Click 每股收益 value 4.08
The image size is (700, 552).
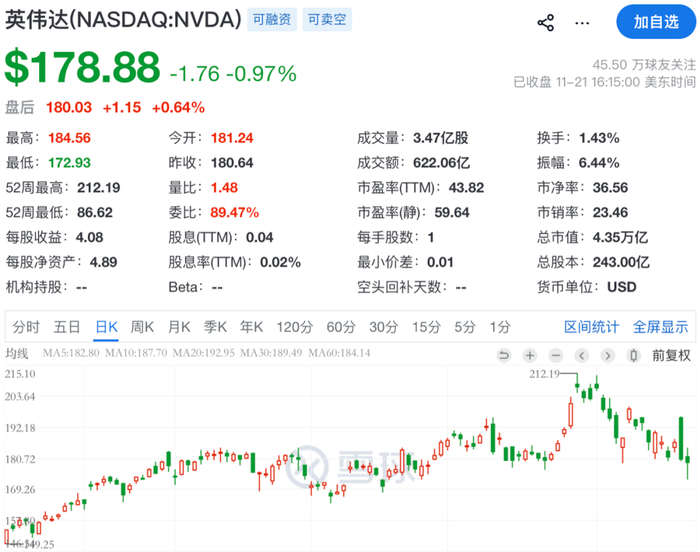click(90, 238)
